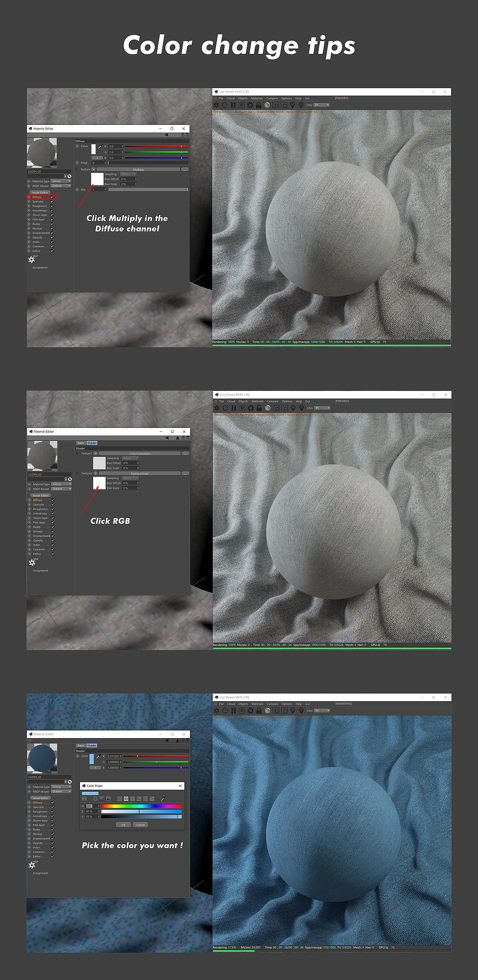Open Material type dropdown in the blue material editor
The width and height of the screenshot is (478, 980).
pyautogui.click(x=61, y=787)
